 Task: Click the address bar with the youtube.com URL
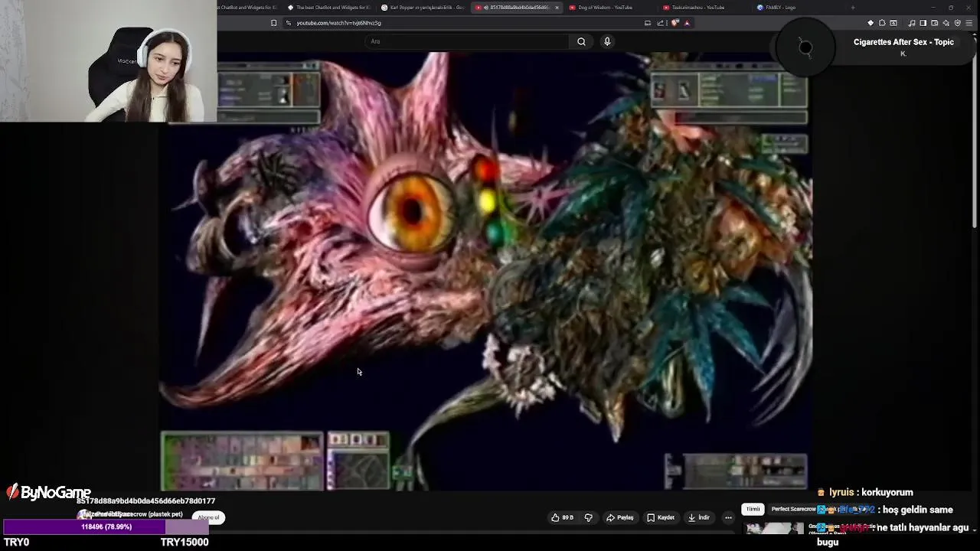pos(467,23)
